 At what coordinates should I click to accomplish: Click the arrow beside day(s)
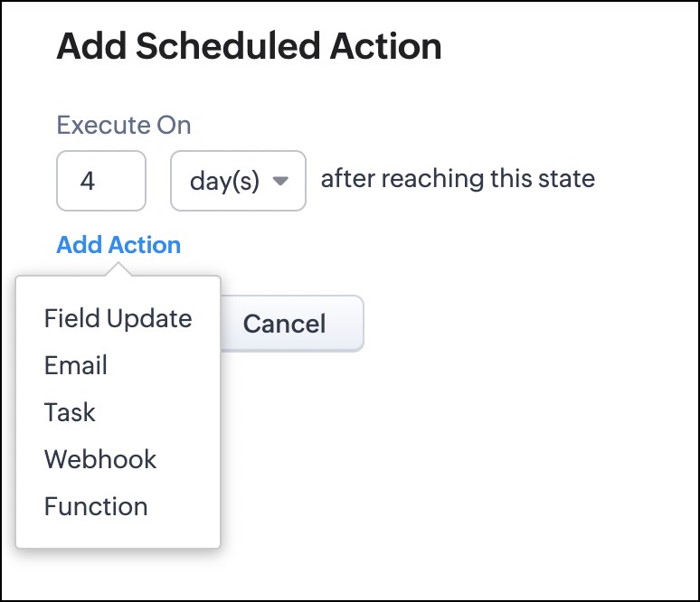[x=280, y=181]
